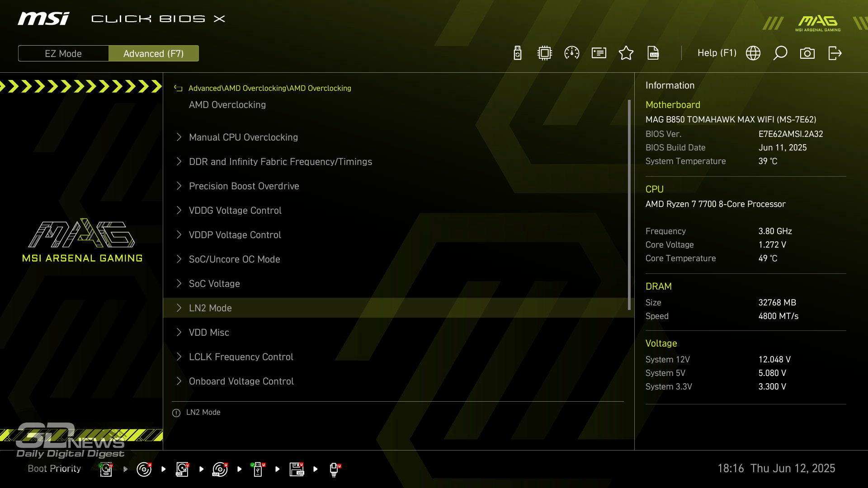Click the 3.80 GHz frequency value

(775, 231)
